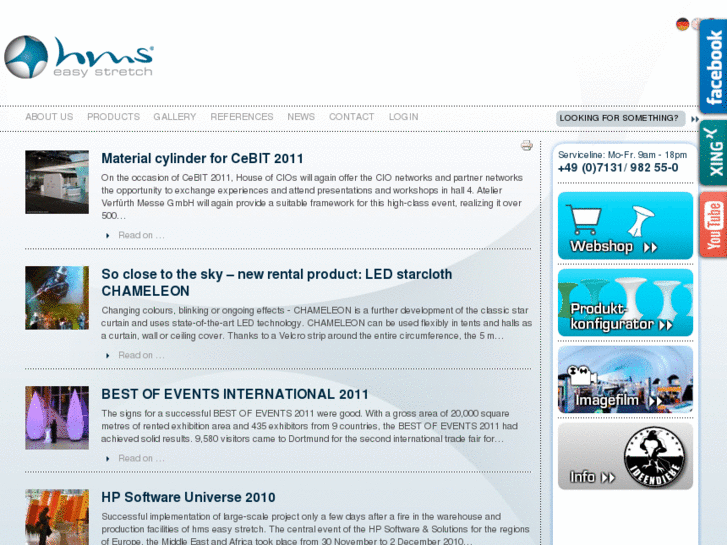The height and width of the screenshot is (545, 727).
Task: Open the NEWS menu item
Action: click(x=301, y=117)
